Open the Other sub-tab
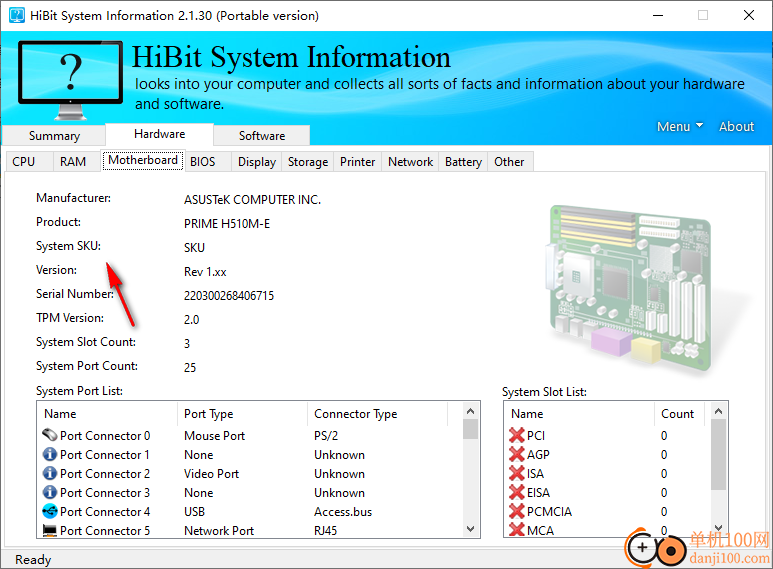 click(x=509, y=162)
